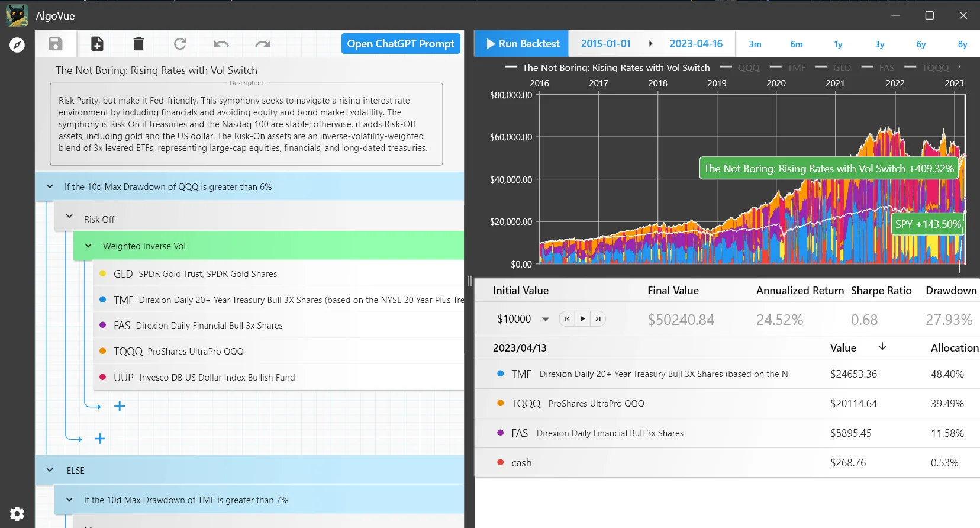
Task: Open the compass explore sidebar icon
Action: [x=17, y=45]
